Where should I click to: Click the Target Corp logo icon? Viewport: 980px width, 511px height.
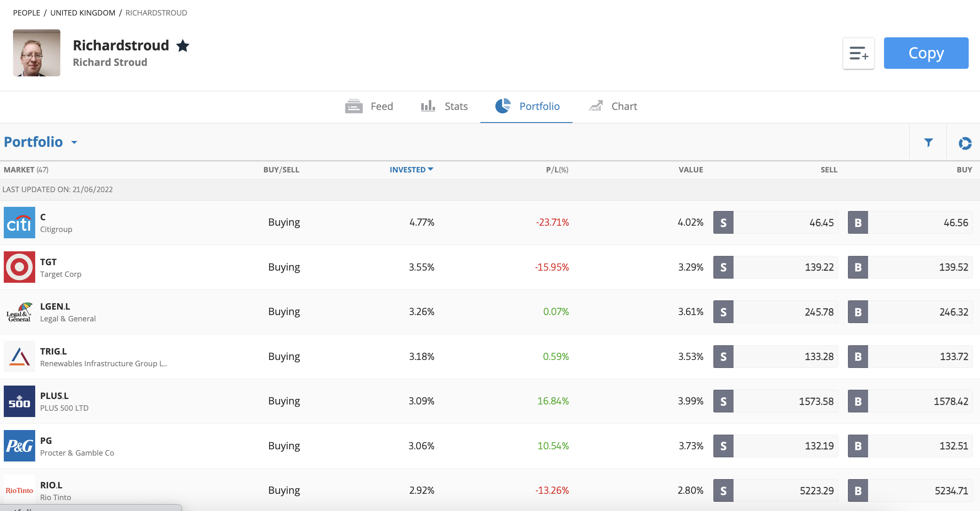19,267
